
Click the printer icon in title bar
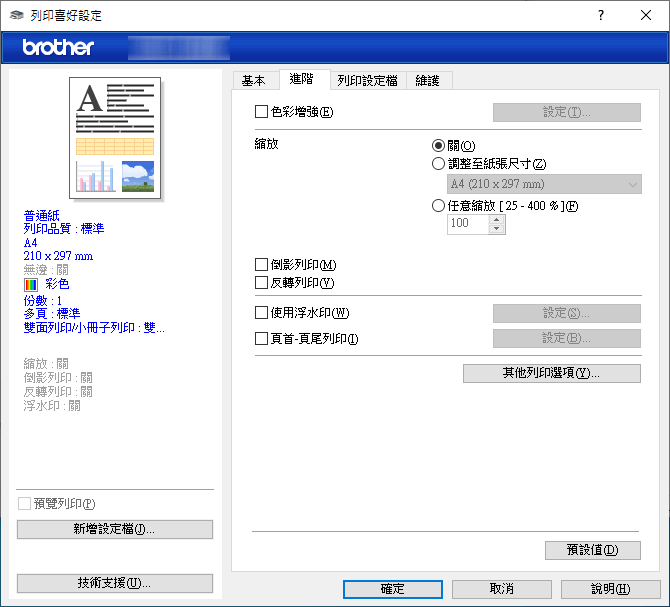[x=16, y=15]
